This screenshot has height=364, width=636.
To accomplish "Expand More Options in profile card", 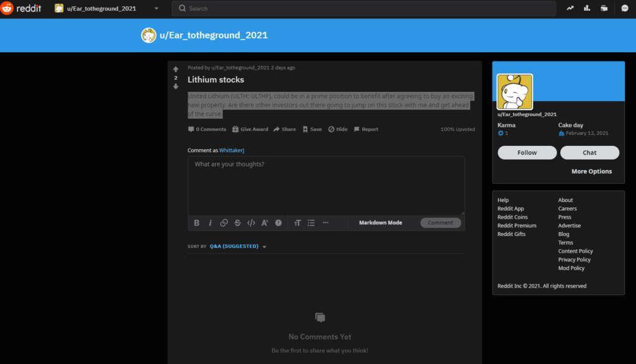I will 591,171.
